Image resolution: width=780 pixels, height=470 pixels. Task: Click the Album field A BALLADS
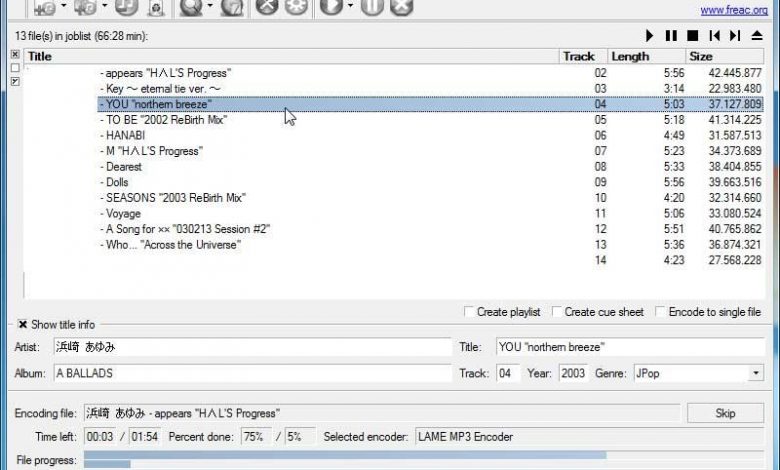pyautogui.click(x=252, y=373)
